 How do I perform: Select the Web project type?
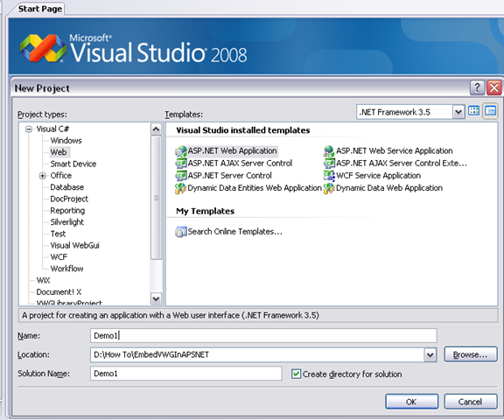pos(59,152)
